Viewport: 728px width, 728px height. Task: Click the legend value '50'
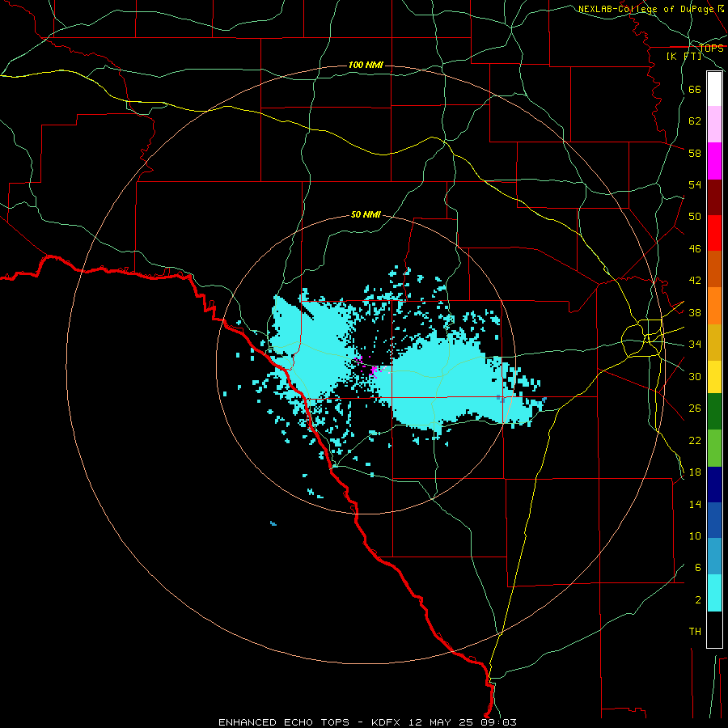(695, 217)
